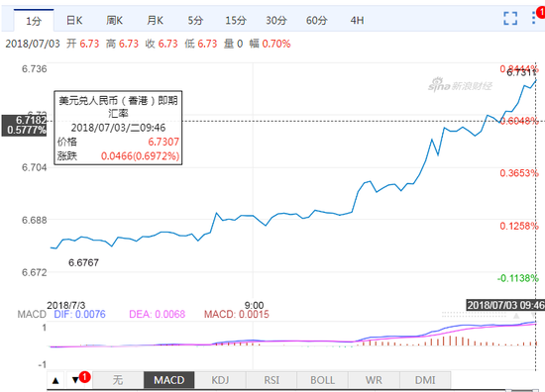Click the 2018/07/03 date in header
The height and width of the screenshot is (392, 545).
(x=33, y=44)
